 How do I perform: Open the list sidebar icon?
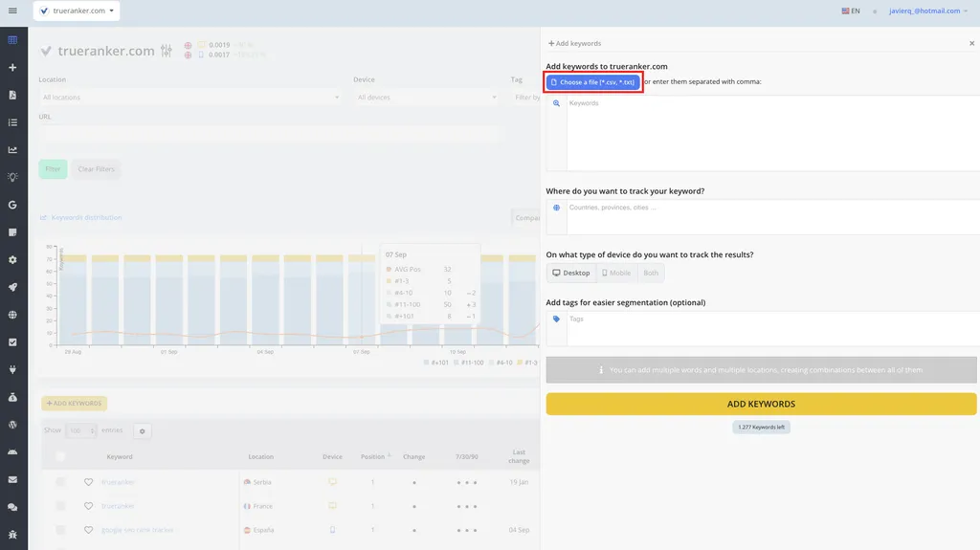tap(12, 122)
